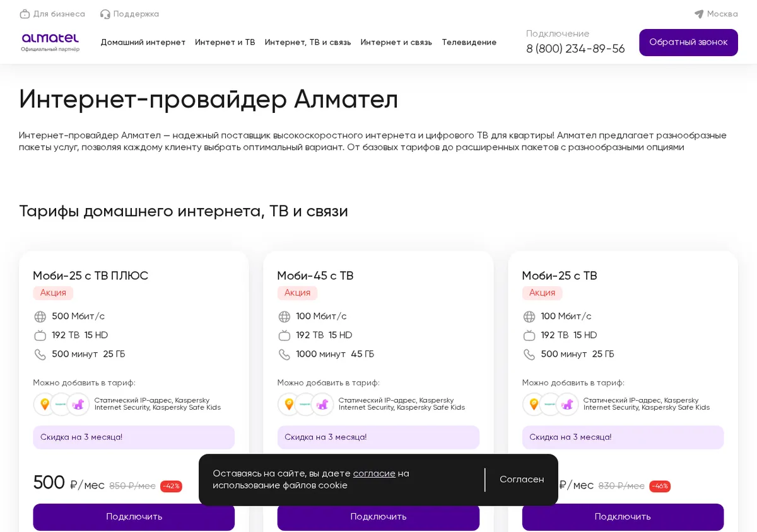The width and height of the screenshot is (757, 532).
Task: Go to Интернет, ТВ и связь section
Action: point(308,42)
